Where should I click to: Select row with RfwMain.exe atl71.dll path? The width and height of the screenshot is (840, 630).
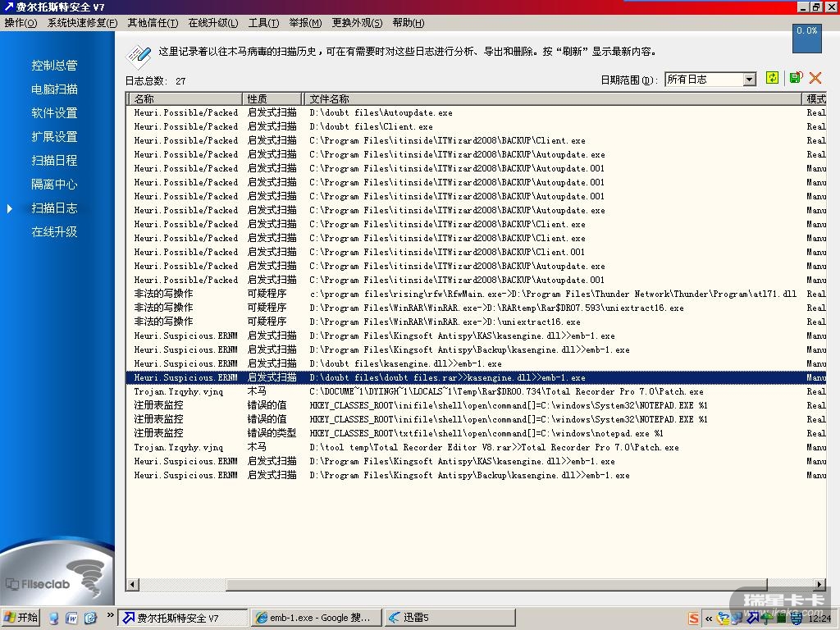click(x=477, y=294)
